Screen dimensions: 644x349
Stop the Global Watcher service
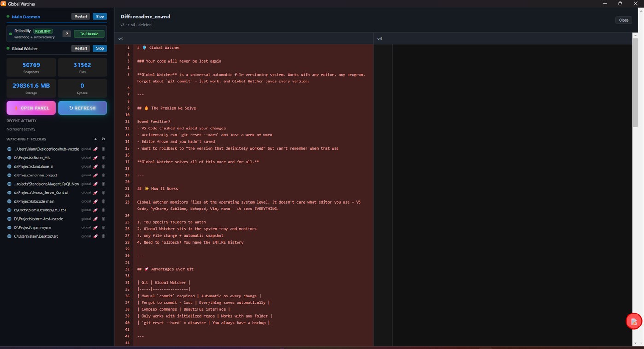click(x=100, y=48)
